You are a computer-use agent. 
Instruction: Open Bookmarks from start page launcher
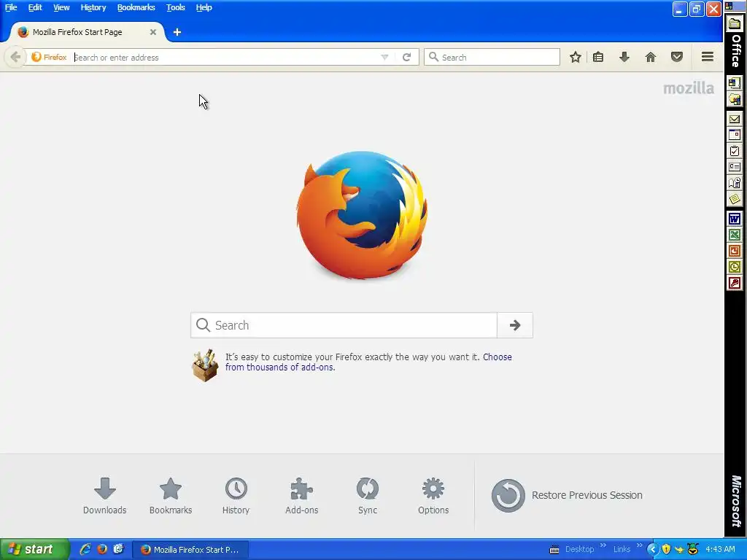[171, 496]
